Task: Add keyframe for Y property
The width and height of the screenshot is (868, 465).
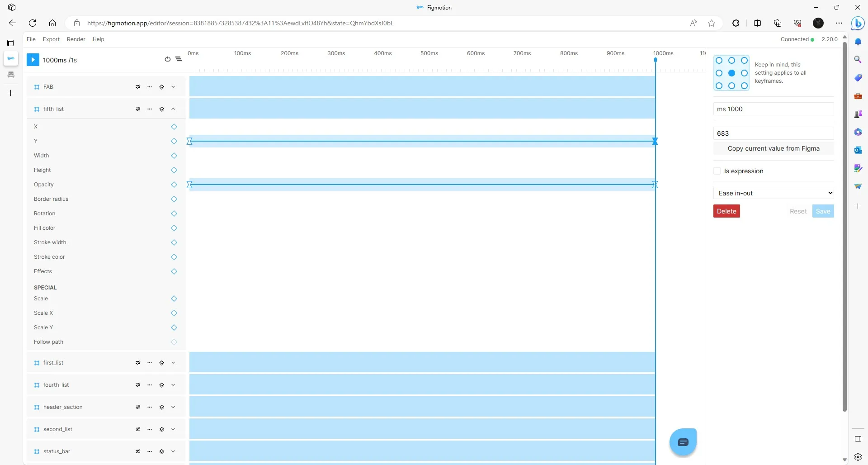Action: [174, 141]
